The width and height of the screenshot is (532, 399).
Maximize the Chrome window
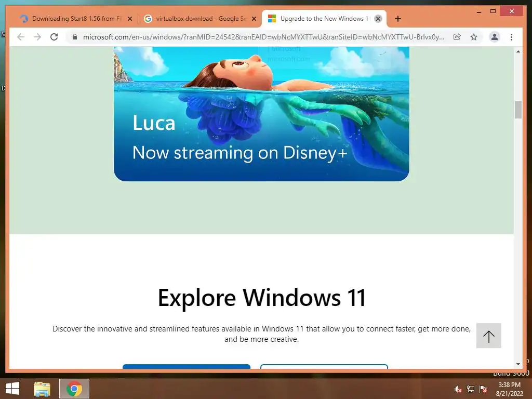(x=493, y=11)
